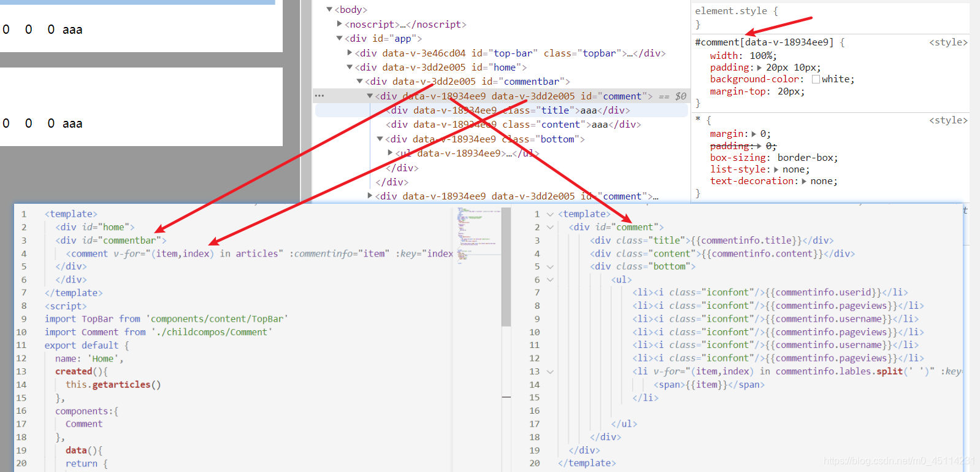Collapse the selected comment div marked $0
The height and width of the screenshot is (472, 980).
coord(370,96)
